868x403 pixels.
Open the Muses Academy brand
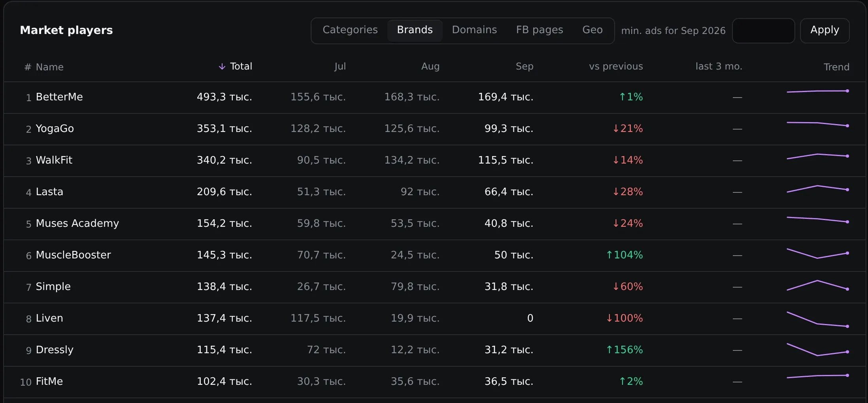77,223
